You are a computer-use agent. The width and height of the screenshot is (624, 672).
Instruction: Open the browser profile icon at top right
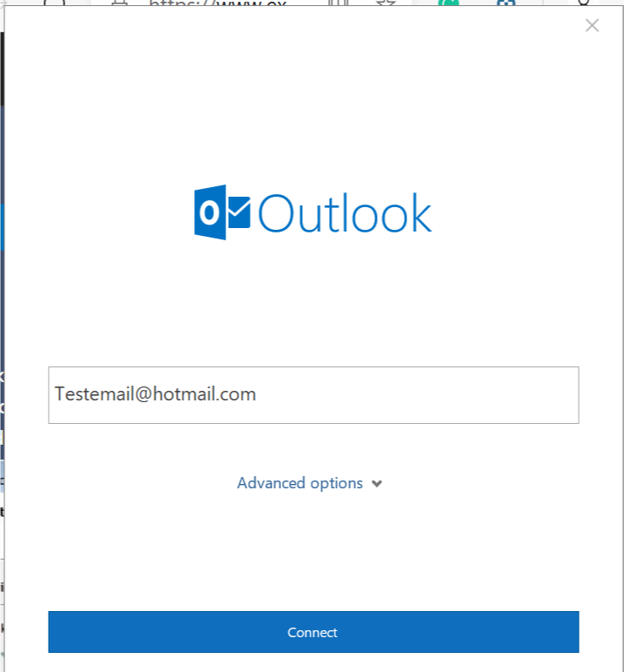click(x=584, y=3)
